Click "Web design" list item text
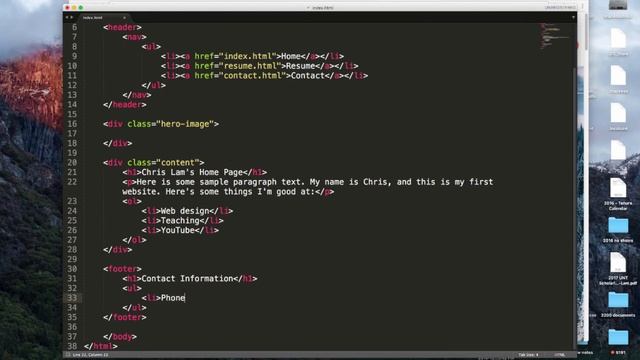Screen dimensions: 640x360 pos(185,211)
